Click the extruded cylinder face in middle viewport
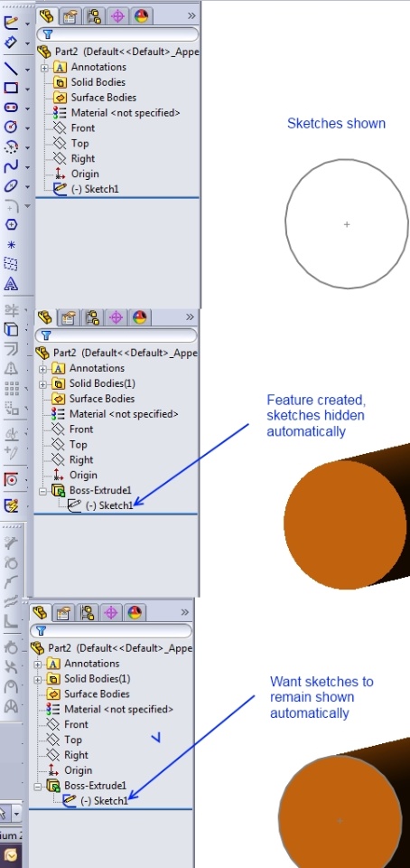The height and width of the screenshot is (868, 410). click(345, 524)
